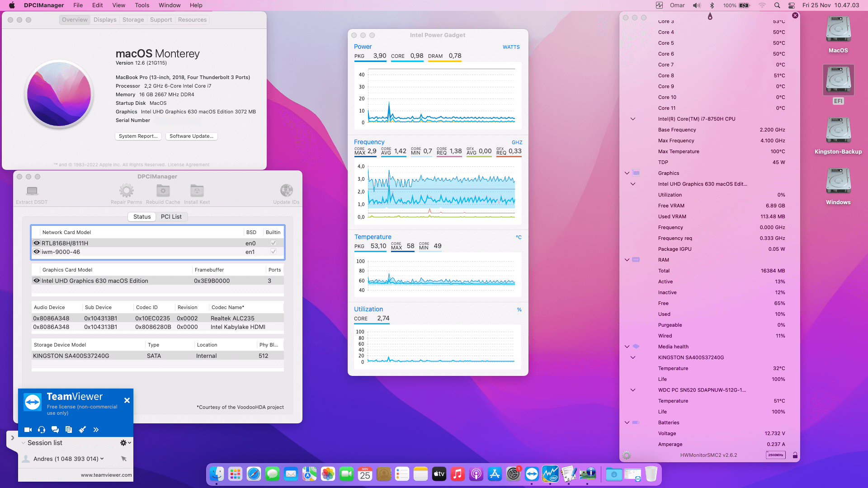Collapse the Graphics section in HWMonitor
Viewport: 868px width, 488px height.
(627, 173)
